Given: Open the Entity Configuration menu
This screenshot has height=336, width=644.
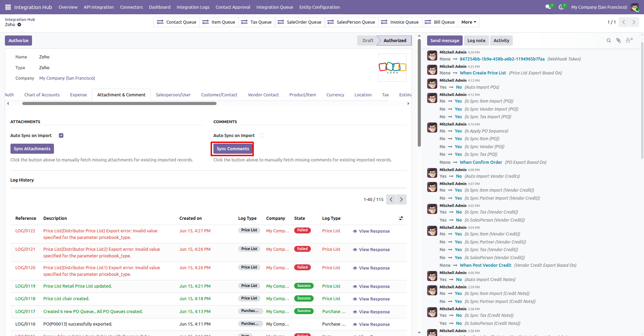Looking at the screenshot, I should click(x=320, y=7).
